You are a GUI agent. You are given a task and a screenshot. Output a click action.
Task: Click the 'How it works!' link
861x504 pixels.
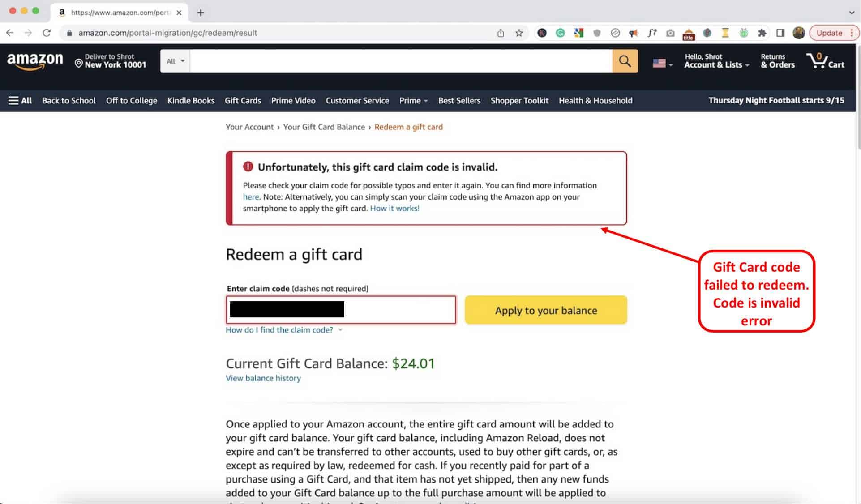[394, 208]
